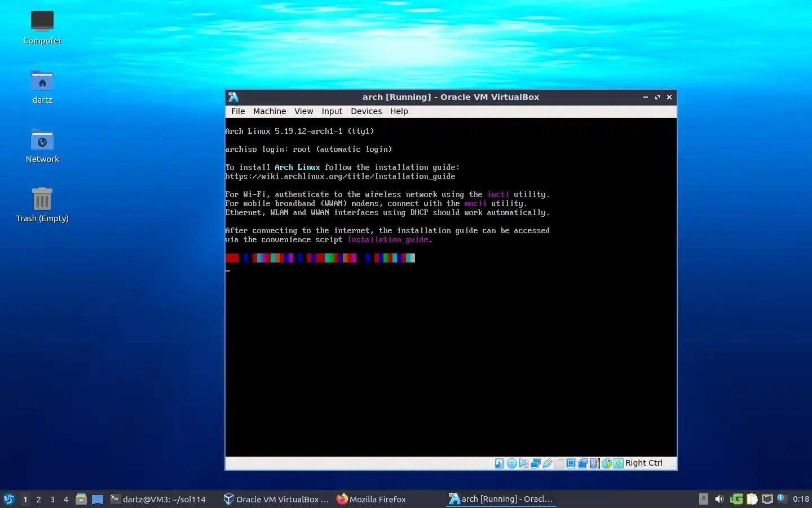812x508 pixels.
Task: Select the arch [Running] taskbar entry
Action: 501,499
